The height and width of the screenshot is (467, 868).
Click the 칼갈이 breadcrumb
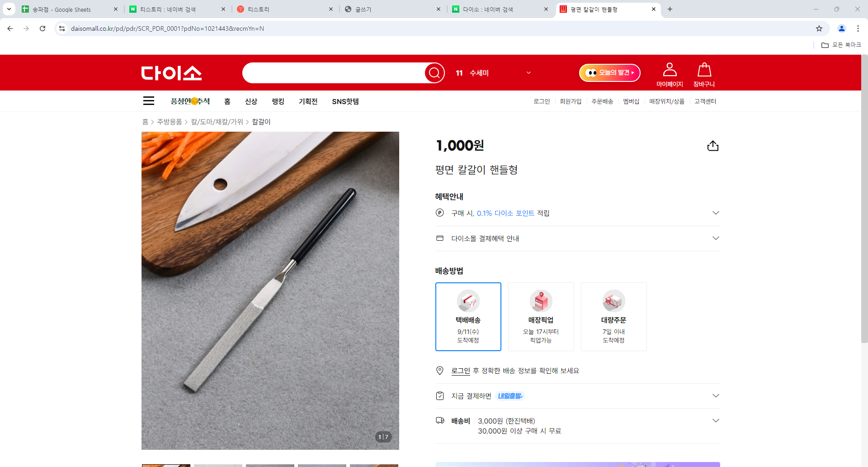[261, 122]
